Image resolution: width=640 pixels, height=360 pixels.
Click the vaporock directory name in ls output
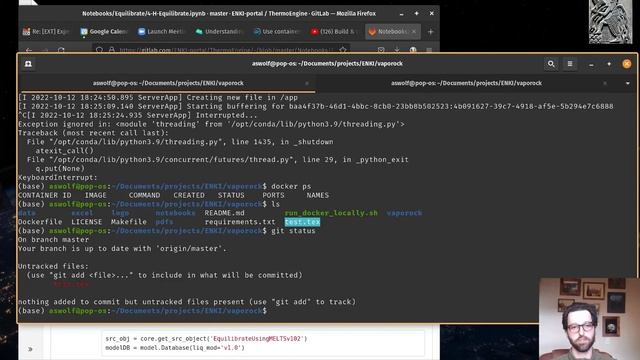click(x=404, y=213)
